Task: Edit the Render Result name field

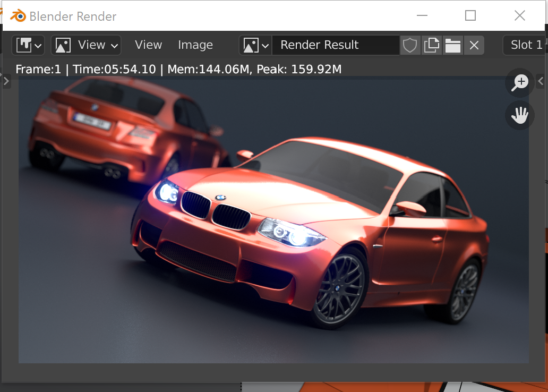Action: (336, 45)
